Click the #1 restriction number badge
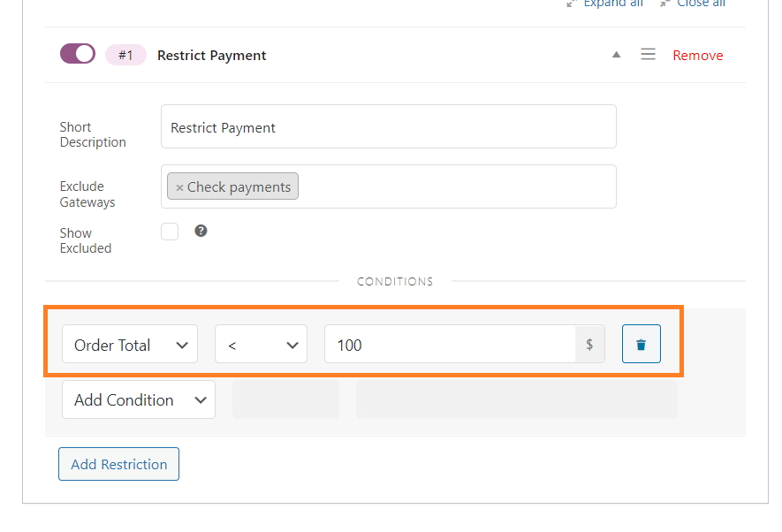Screen dimensions: 782x532 tap(125, 55)
